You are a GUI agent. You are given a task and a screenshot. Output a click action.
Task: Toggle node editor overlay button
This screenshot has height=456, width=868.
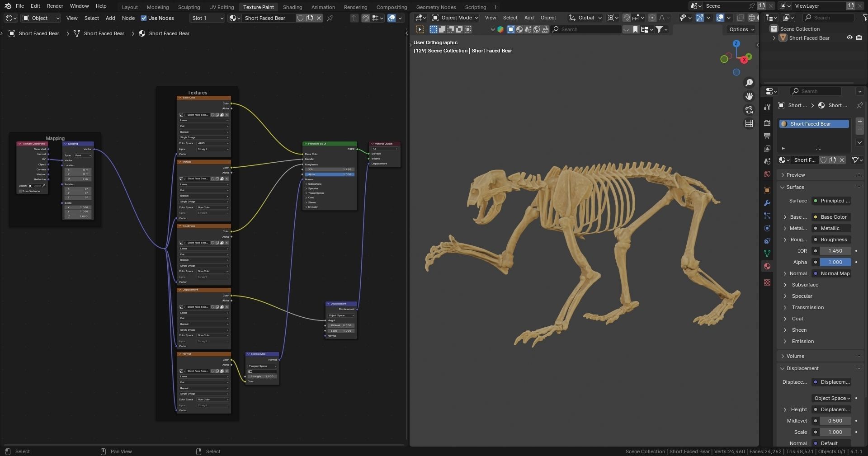[392, 18]
